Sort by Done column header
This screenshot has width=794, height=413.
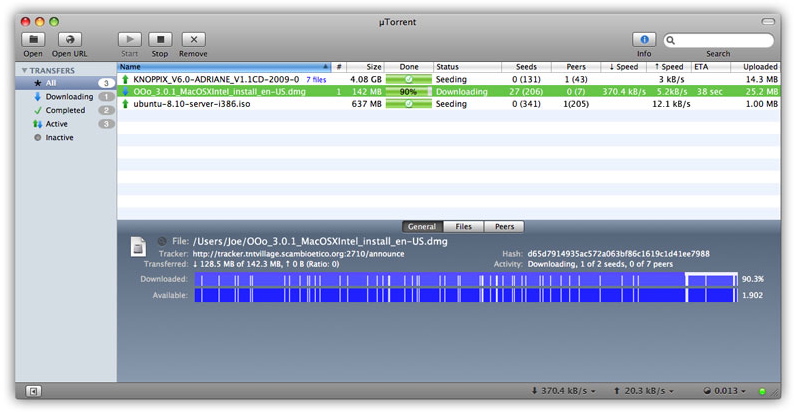[x=409, y=67]
